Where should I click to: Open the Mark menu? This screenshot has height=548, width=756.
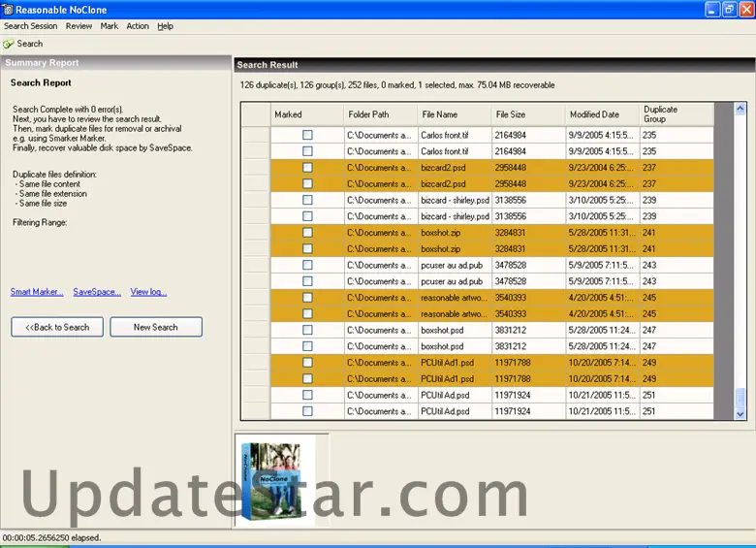(109, 26)
